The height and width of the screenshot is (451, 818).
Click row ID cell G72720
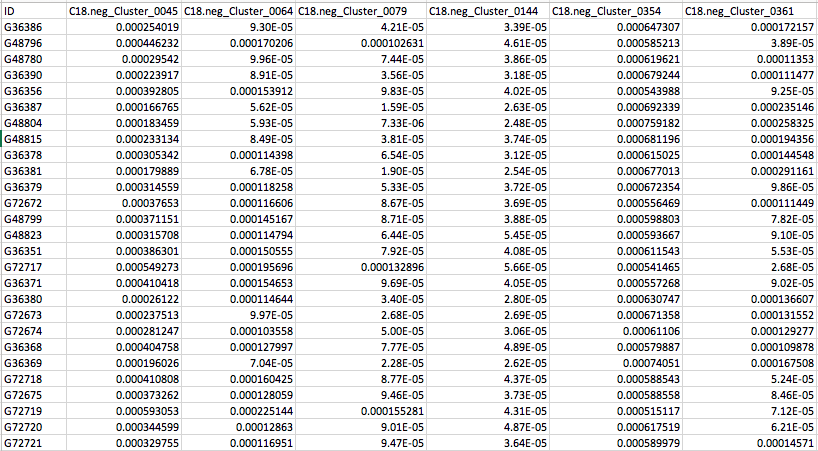pos(34,427)
